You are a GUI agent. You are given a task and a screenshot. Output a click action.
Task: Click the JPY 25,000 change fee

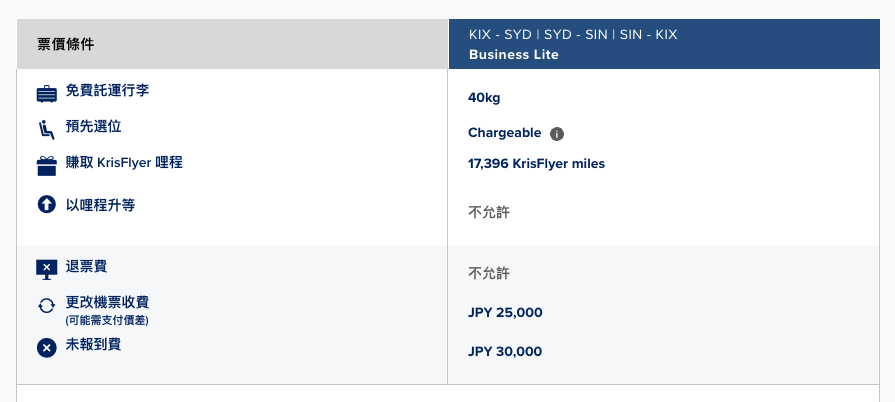point(505,312)
